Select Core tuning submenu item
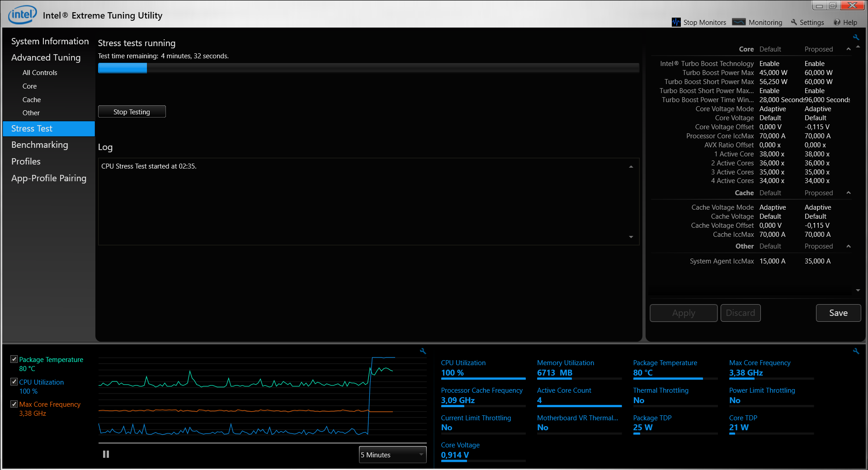The height and width of the screenshot is (470, 868). 29,86
